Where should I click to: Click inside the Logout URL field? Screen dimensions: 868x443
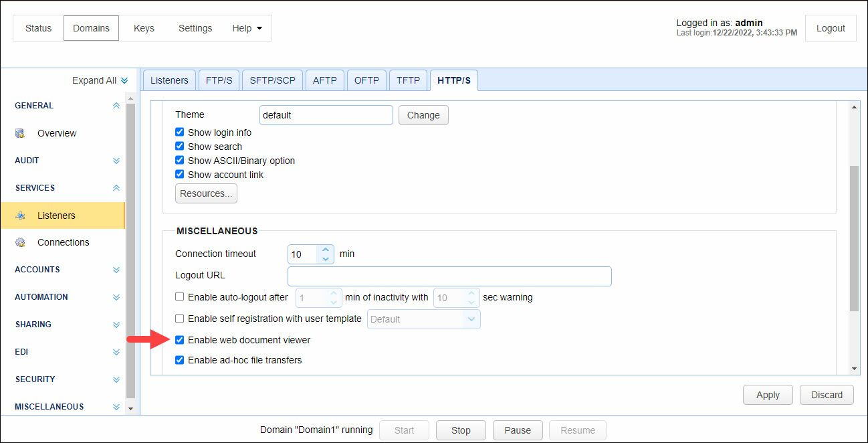coord(449,276)
